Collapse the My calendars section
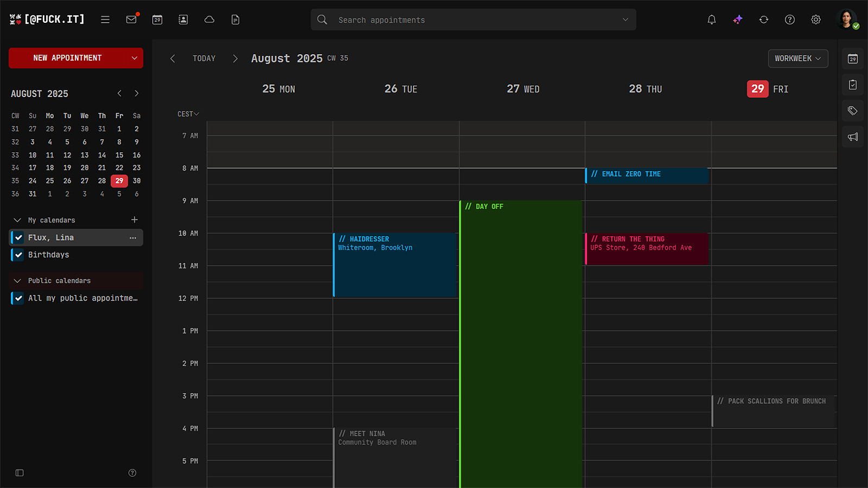This screenshot has height=488, width=868. click(x=17, y=220)
